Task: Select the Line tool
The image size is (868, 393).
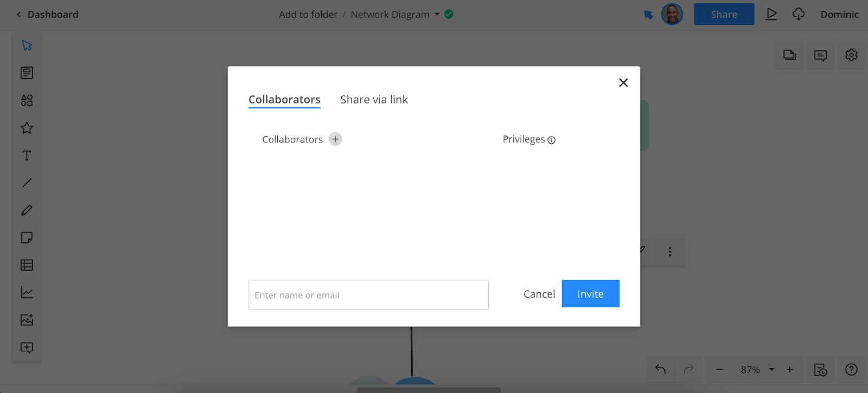Action: click(x=27, y=183)
